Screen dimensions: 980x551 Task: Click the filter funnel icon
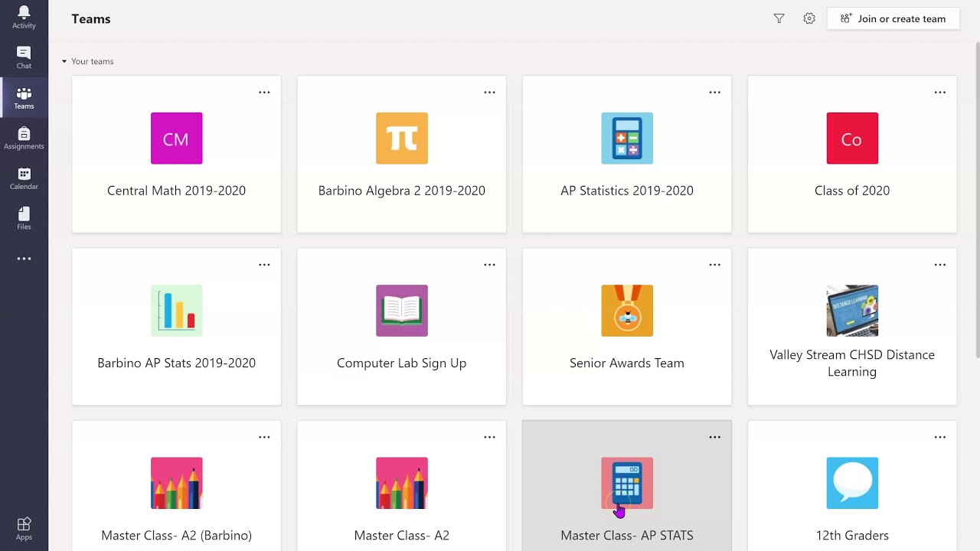(x=779, y=18)
